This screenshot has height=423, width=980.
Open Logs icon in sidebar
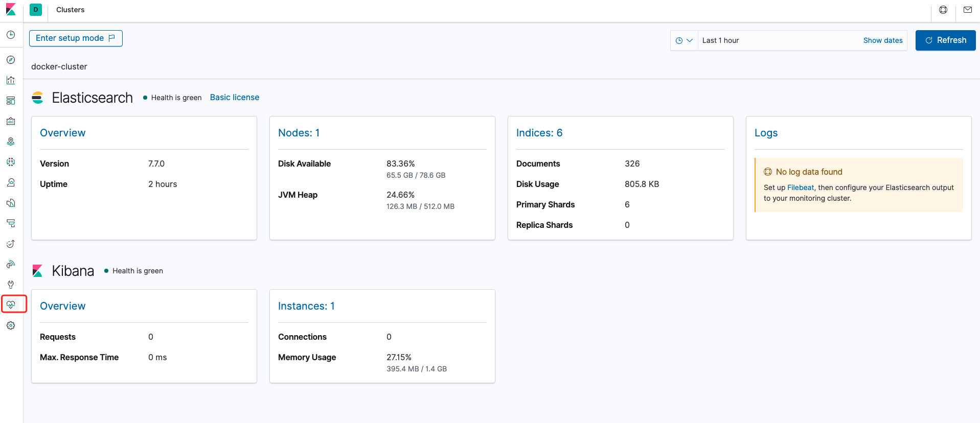[11, 203]
